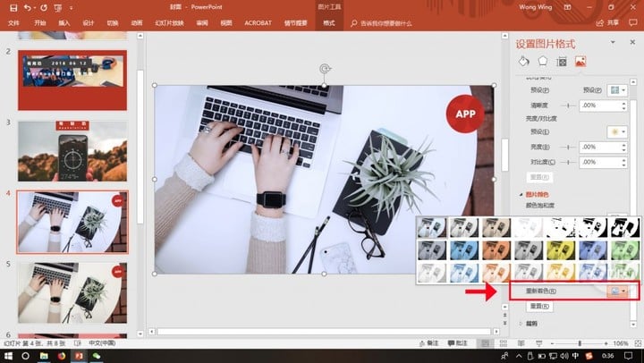Open the 幻灯片放映 (Slide Show) tab

(169, 23)
